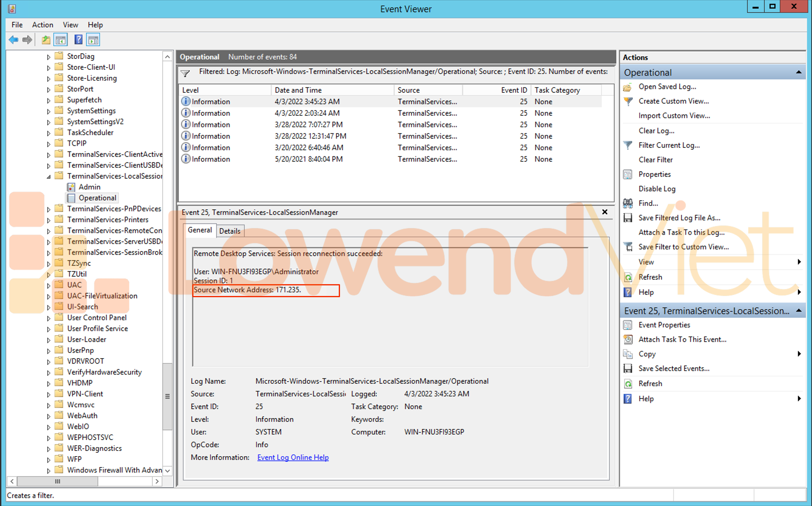Click the Back arrow toolbar icon
The image size is (812, 506).
[x=13, y=40]
